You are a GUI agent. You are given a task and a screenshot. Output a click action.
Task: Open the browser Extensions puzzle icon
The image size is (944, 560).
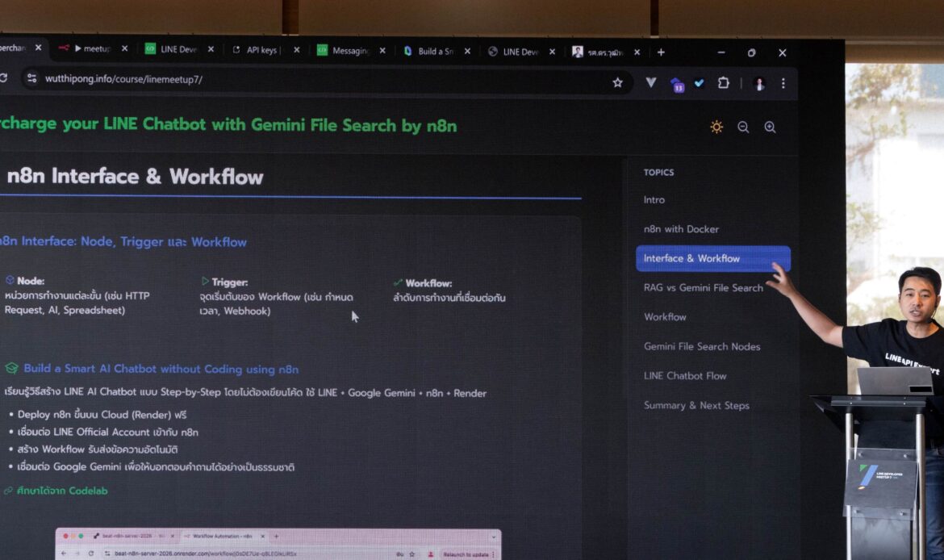pyautogui.click(x=723, y=82)
